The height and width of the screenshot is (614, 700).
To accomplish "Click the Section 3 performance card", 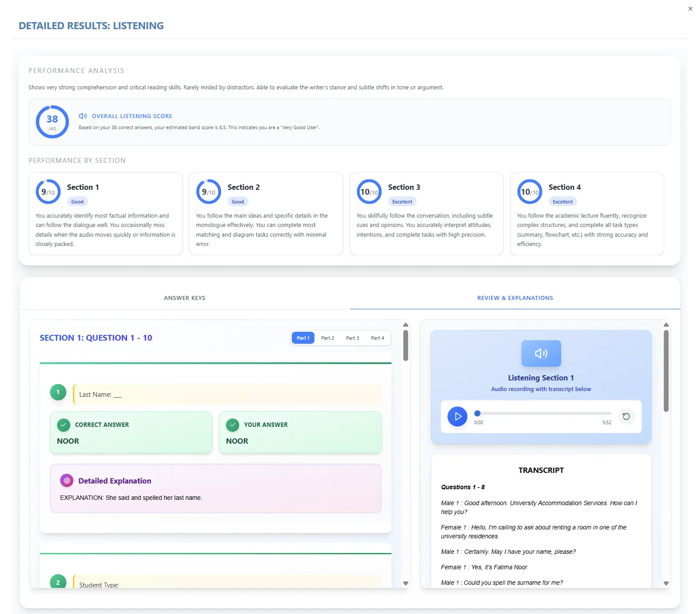I will click(426, 214).
